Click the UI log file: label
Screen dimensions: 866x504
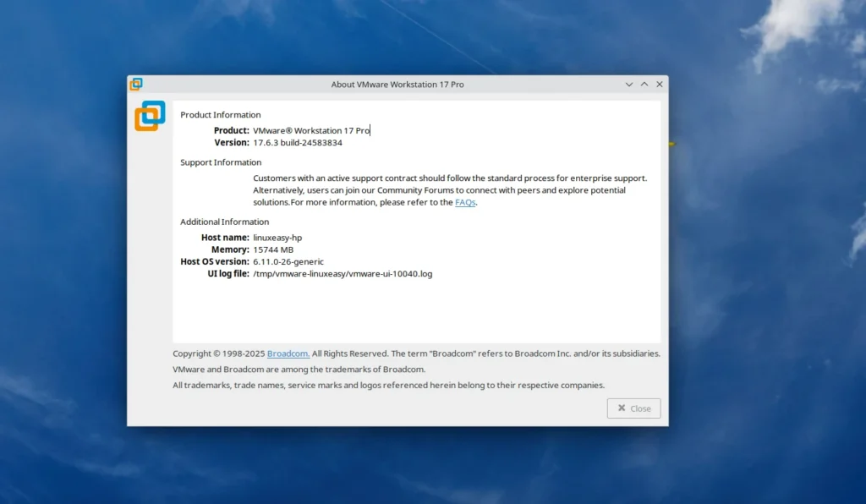coord(228,274)
